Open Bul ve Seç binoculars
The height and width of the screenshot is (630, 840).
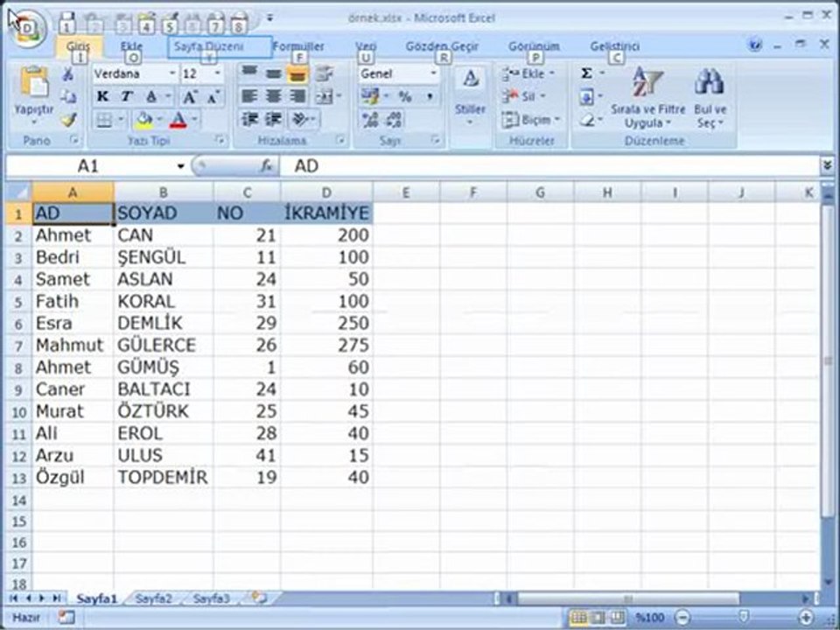[710, 97]
